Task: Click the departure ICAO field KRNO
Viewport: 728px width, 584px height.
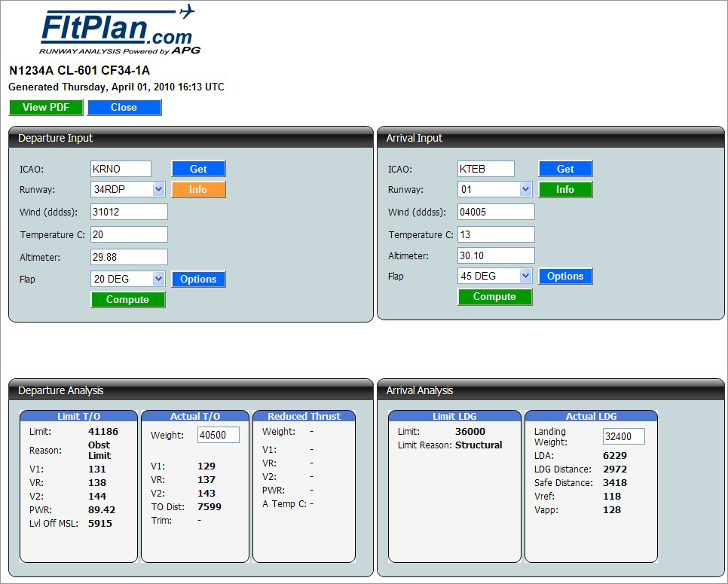Action: pos(121,169)
